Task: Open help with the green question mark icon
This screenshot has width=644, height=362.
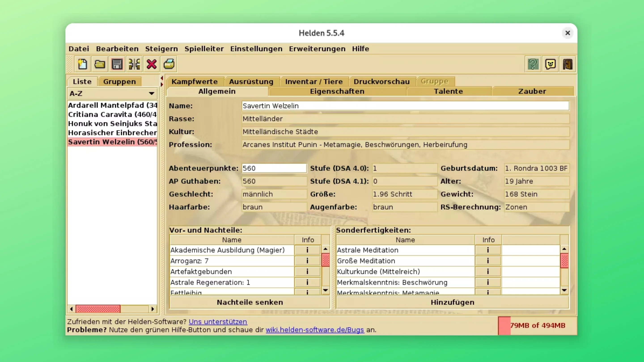Action: (x=533, y=64)
